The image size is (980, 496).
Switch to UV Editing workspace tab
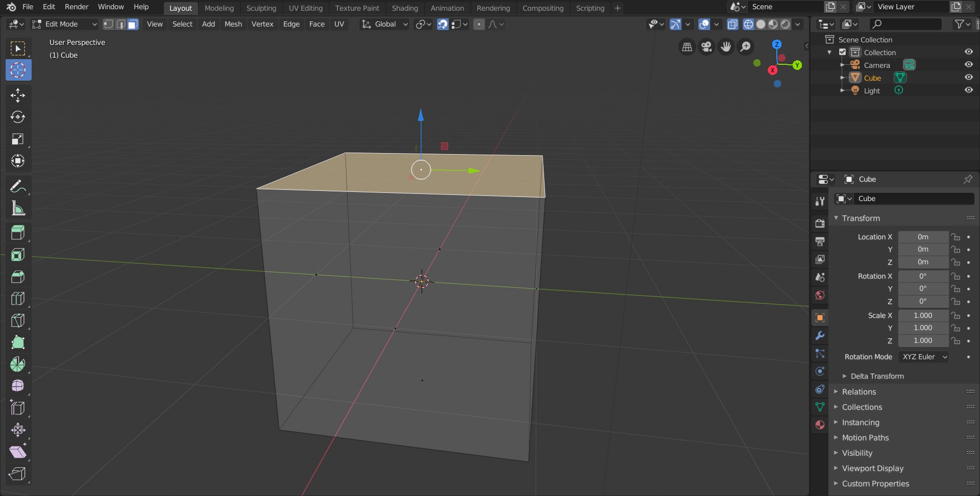click(305, 8)
